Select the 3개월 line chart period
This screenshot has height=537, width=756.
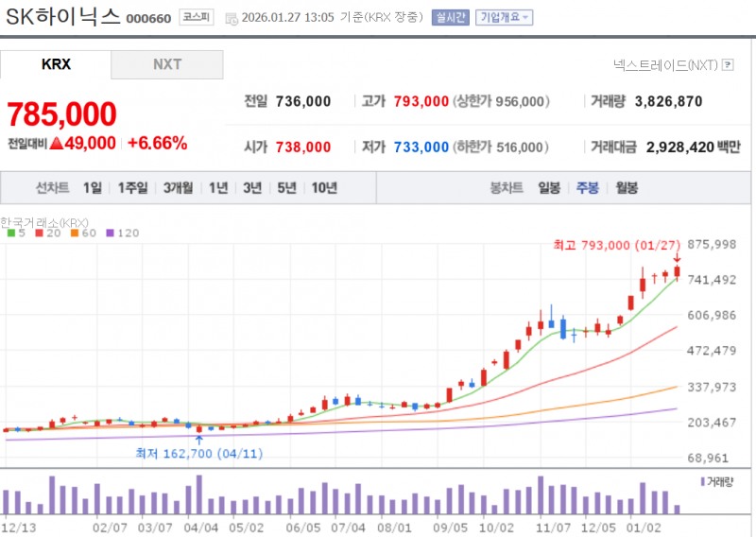[178, 188]
